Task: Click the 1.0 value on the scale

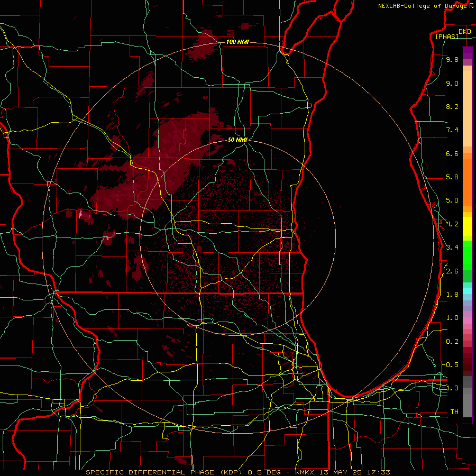Action: (452, 318)
